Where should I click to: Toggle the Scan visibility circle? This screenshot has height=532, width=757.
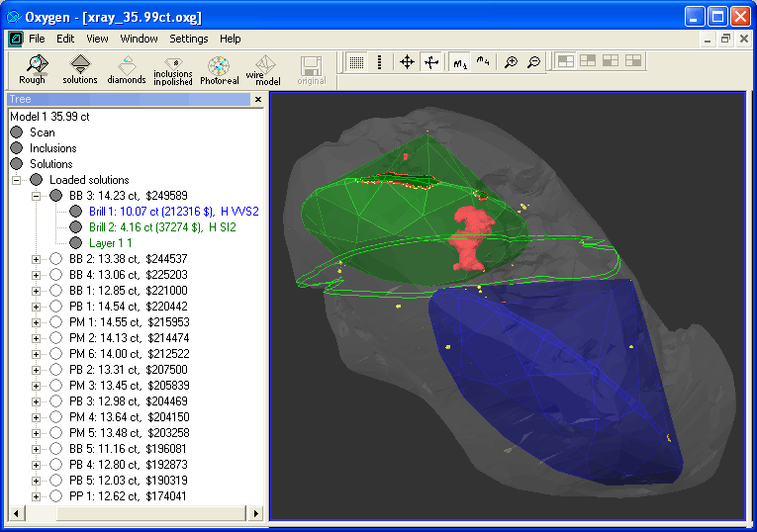tap(17, 133)
